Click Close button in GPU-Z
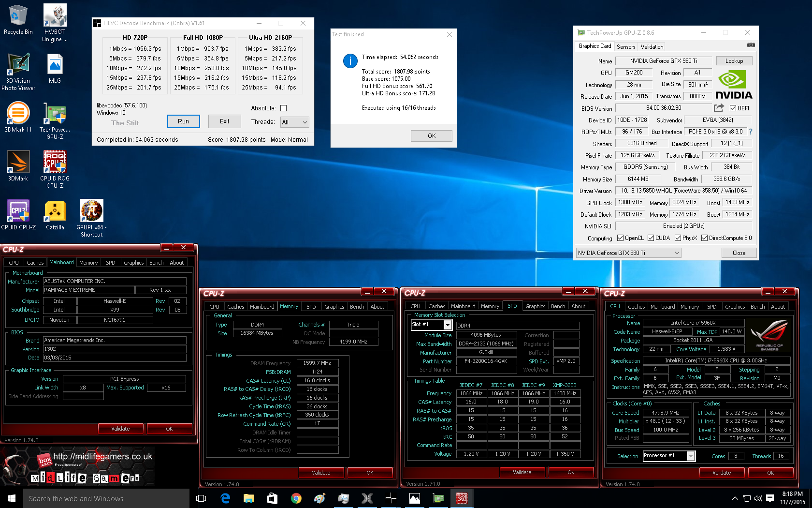812x508 pixels. pyautogui.click(x=739, y=253)
